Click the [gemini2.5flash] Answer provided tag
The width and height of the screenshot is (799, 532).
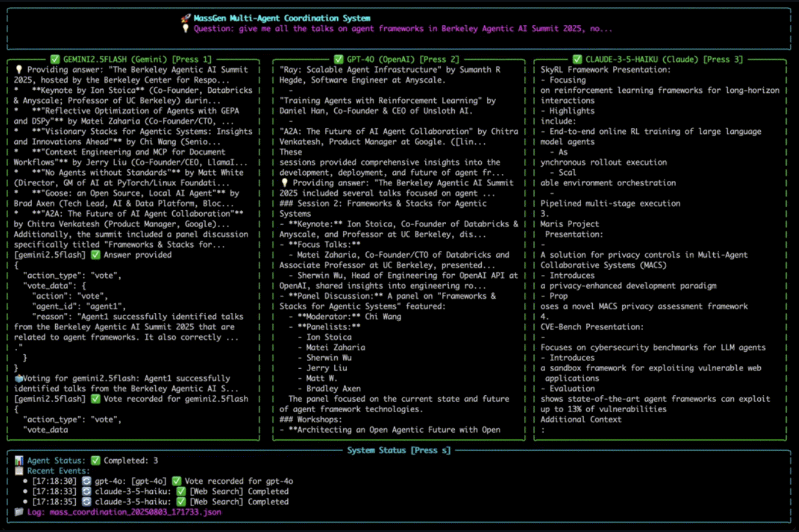(x=93, y=255)
